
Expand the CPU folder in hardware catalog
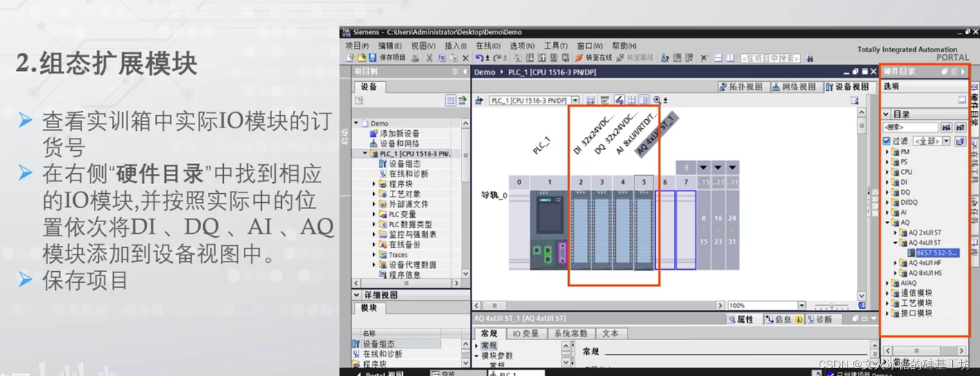pyautogui.click(x=887, y=172)
